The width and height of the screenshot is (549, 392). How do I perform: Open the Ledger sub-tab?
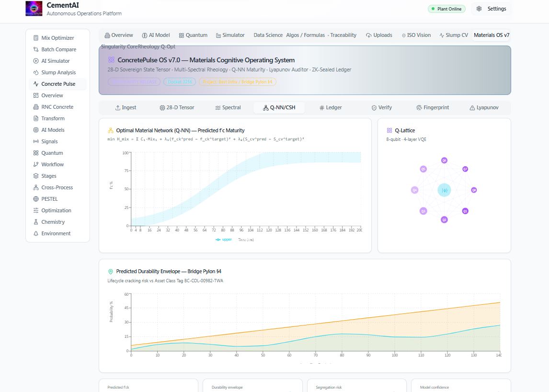tap(331, 107)
